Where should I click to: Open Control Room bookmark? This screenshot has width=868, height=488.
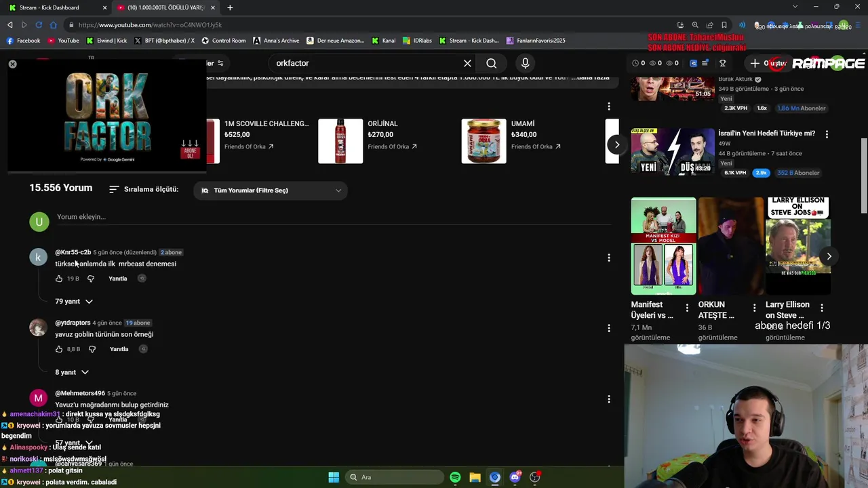tap(224, 41)
